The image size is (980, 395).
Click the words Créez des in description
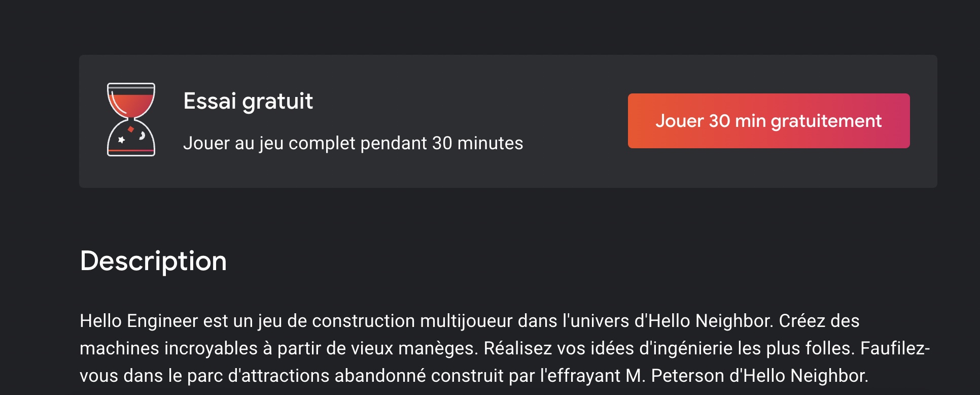pyautogui.click(x=819, y=321)
